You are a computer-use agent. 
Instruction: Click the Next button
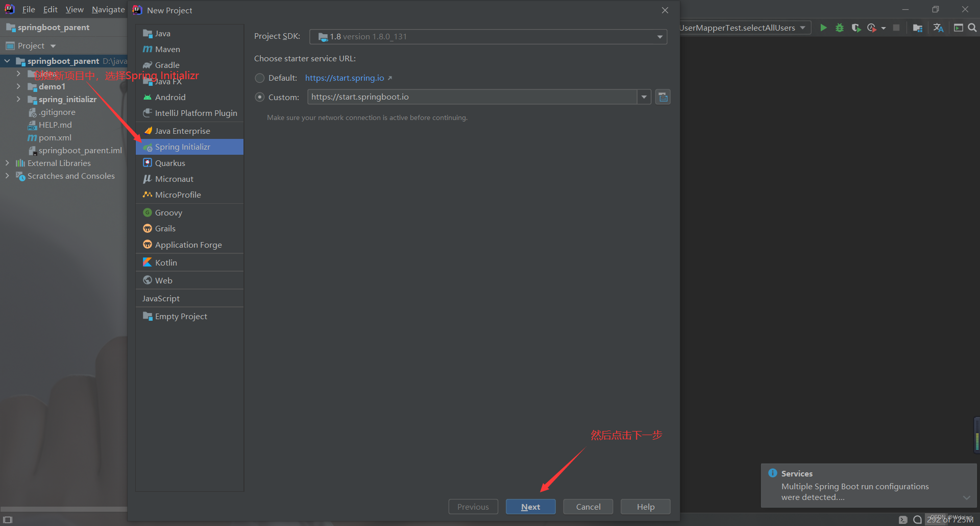click(x=531, y=507)
